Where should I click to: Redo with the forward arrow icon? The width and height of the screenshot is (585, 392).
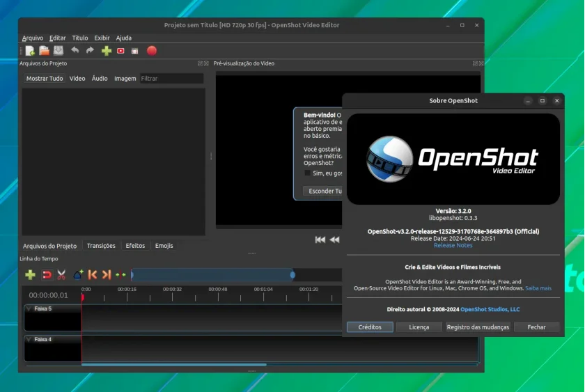[x=90, y=50]
